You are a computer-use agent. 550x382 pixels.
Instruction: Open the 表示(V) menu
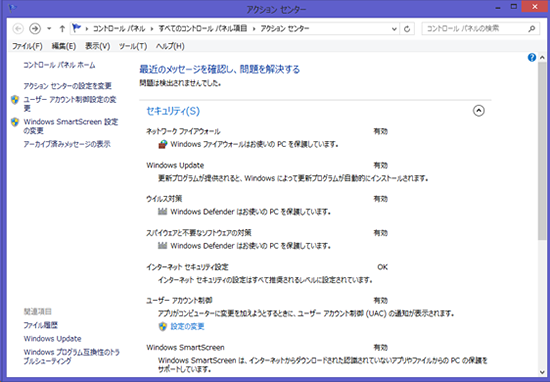[98, 46]
